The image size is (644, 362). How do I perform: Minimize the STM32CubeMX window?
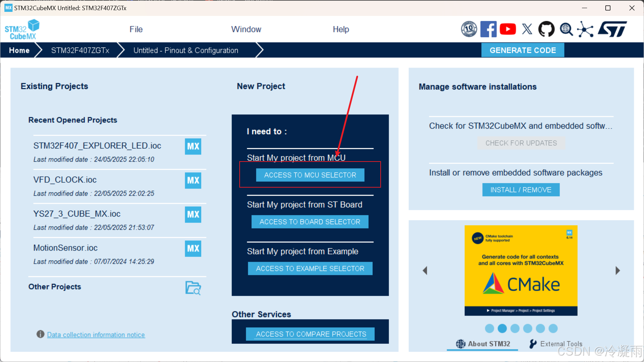pyautogui.click(x=584, y=8)
